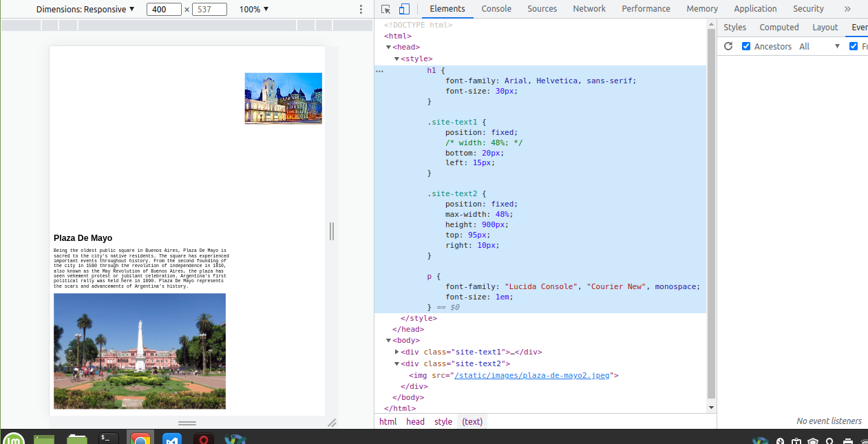Image resolution: width=868 pixels, height=444 pixels.
Task: Click the Elements panel vertical scrollbar
Action: [712, 215]
